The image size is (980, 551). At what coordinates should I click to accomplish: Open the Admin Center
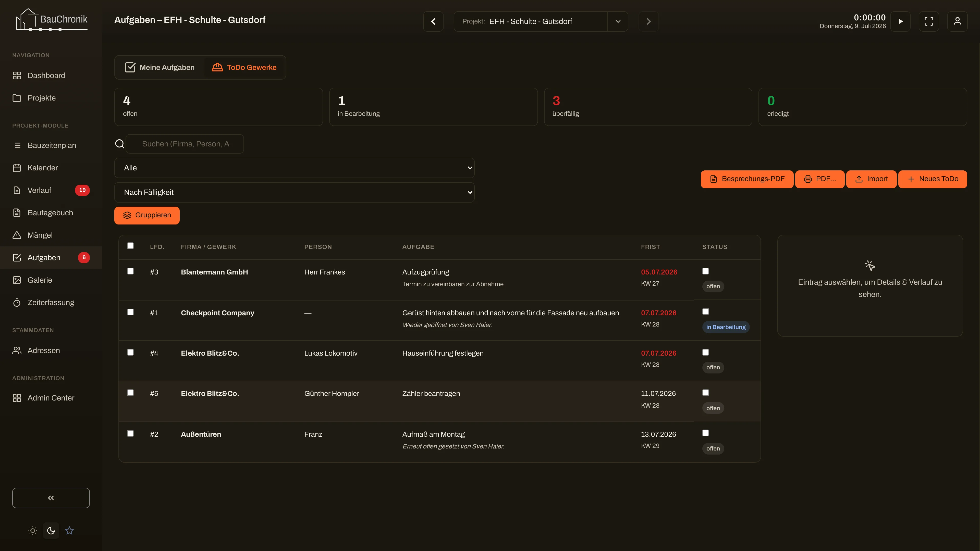pyautogui.click(x=51, y=398)
